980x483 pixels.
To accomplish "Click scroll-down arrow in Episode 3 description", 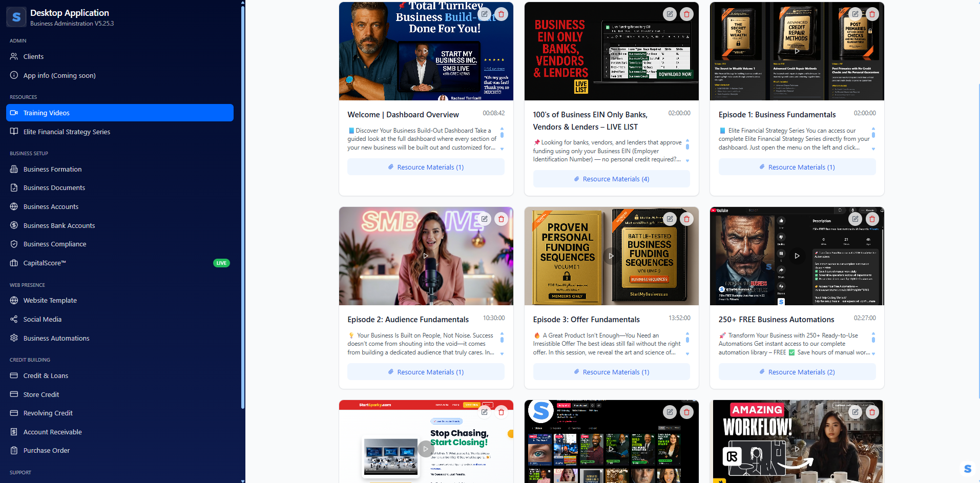I will [x=687, y=354].
